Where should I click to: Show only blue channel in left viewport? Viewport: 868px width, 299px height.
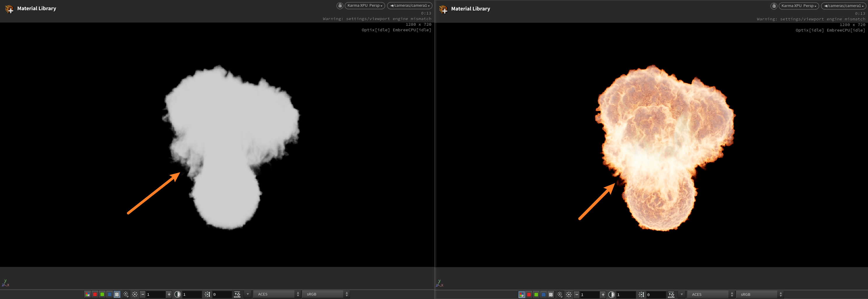point(110,294)
